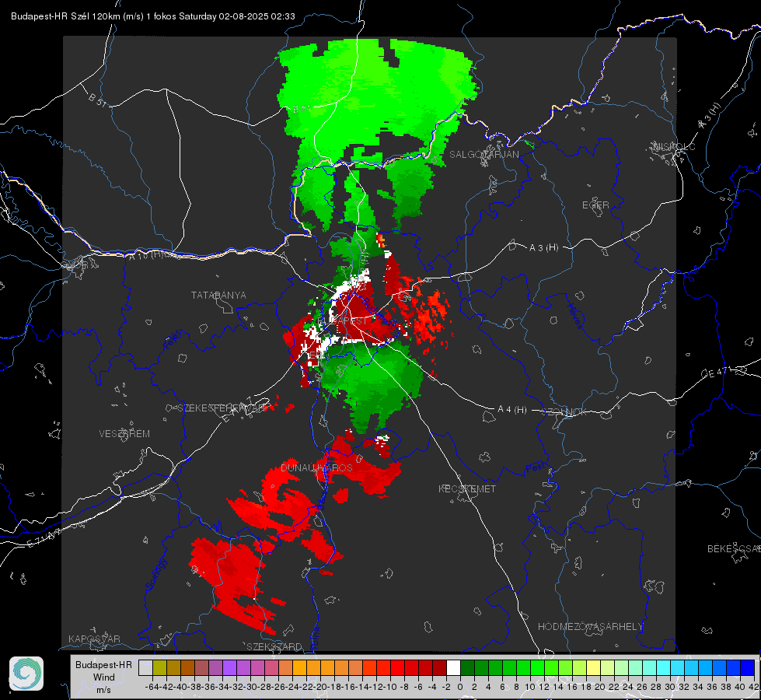Screen dimensions: 761x700
Task: Select the light gray swatch left of -64
Action: click(x=145, y=667)
